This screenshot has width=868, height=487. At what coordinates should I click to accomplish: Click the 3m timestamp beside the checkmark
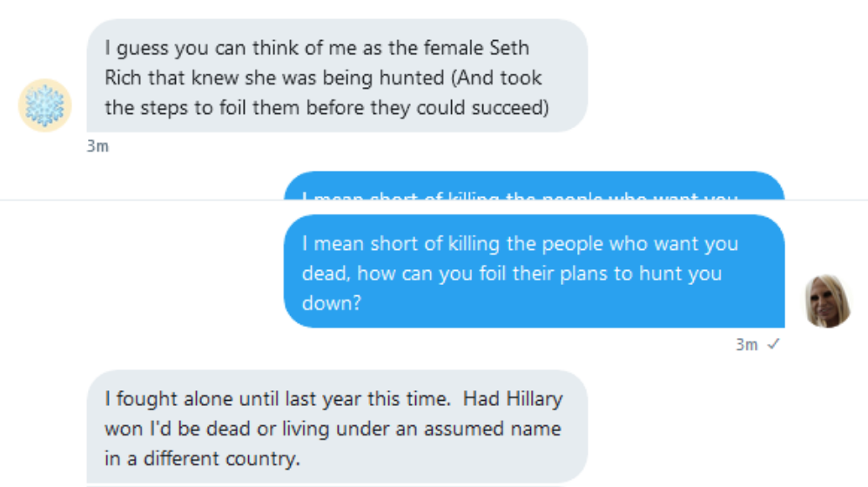[x=747, y=345]
